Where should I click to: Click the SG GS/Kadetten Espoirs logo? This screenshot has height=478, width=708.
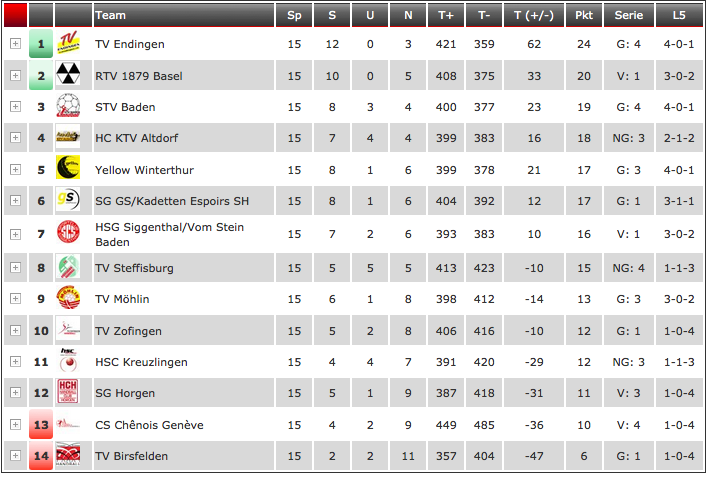point(68,199)
